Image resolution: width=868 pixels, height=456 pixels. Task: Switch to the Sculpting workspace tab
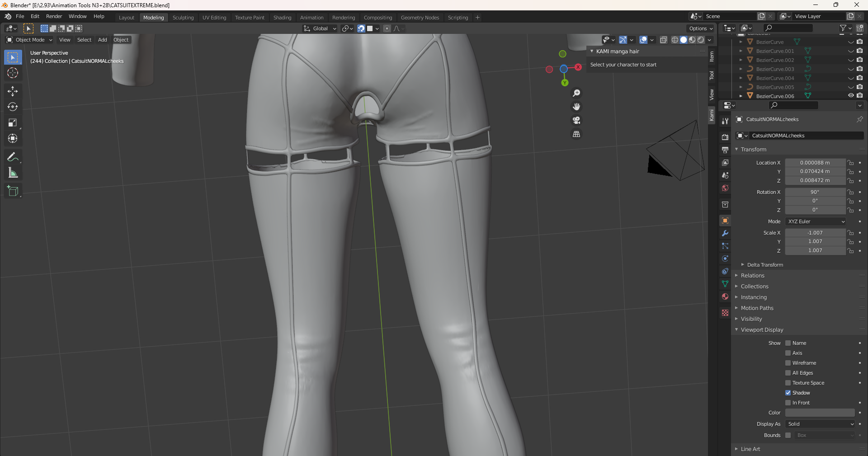(x=183, y=18)
